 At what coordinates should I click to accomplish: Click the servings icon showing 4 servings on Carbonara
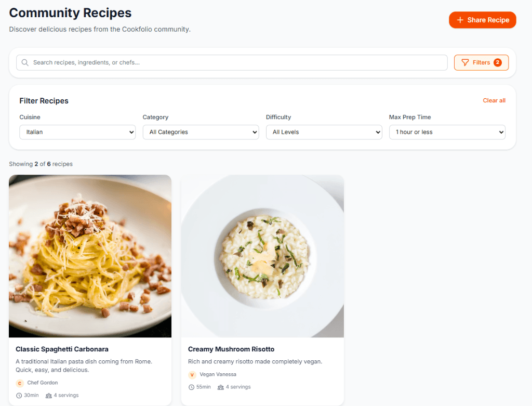50,395
